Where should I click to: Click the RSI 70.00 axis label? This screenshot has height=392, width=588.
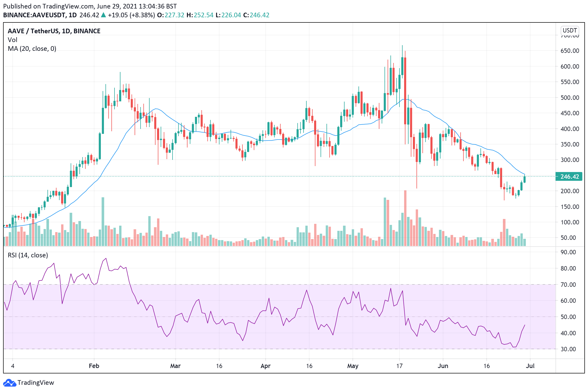click(568, 284)
